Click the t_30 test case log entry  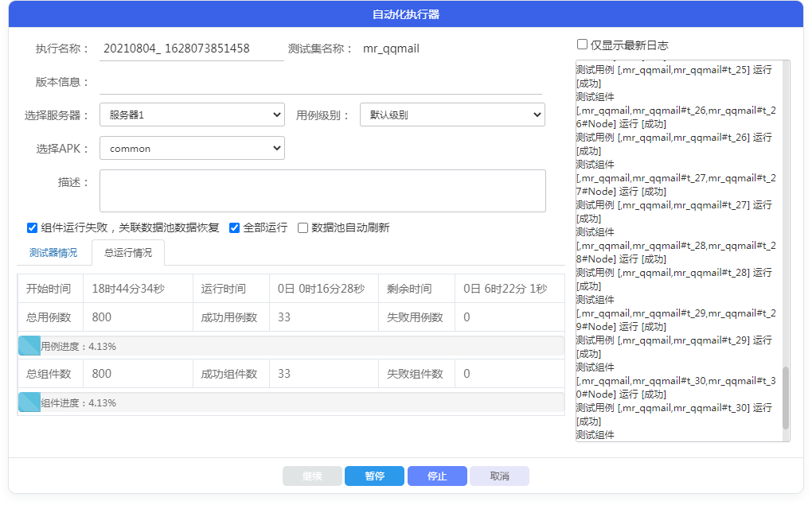pyautogui.click(x=673, y=407)
